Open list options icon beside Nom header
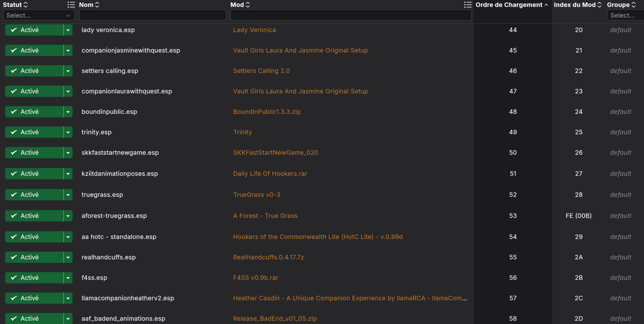Image resolution: width=644 pixels, height=324 pixels. 71,5
